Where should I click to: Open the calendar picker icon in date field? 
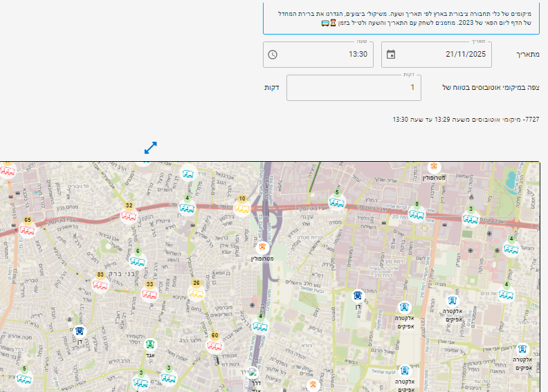point(391,55)
